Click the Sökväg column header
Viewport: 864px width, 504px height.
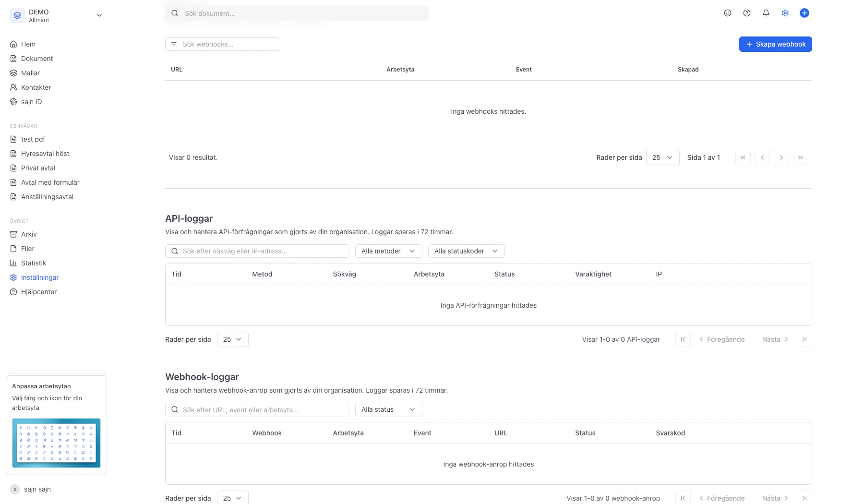344,274
